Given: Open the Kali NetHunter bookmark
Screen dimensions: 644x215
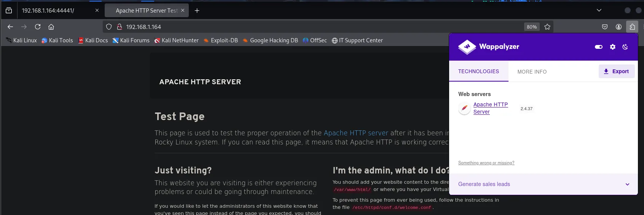Looking at the screenshot, I should point(176,40).
